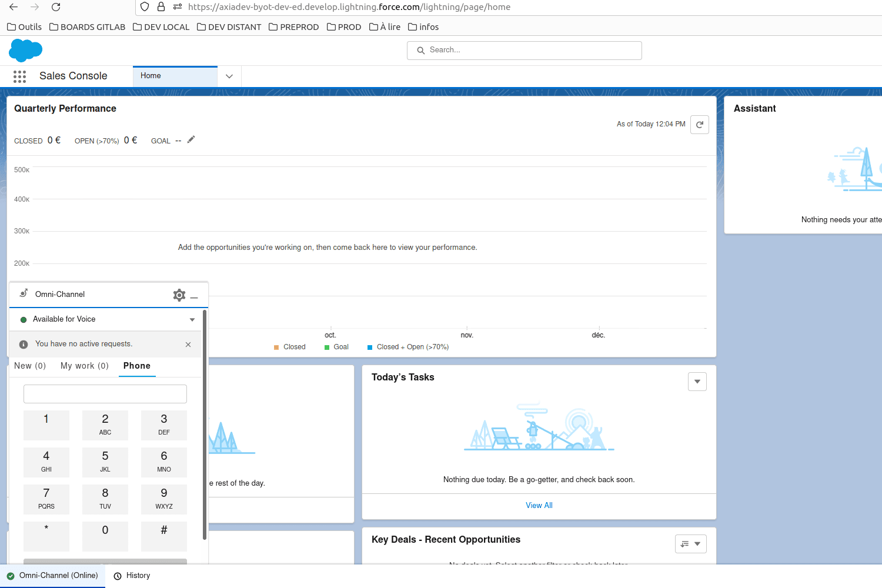Dismiss the no active requests notice
Screen dimensions: 882x588
click(188, 345)
